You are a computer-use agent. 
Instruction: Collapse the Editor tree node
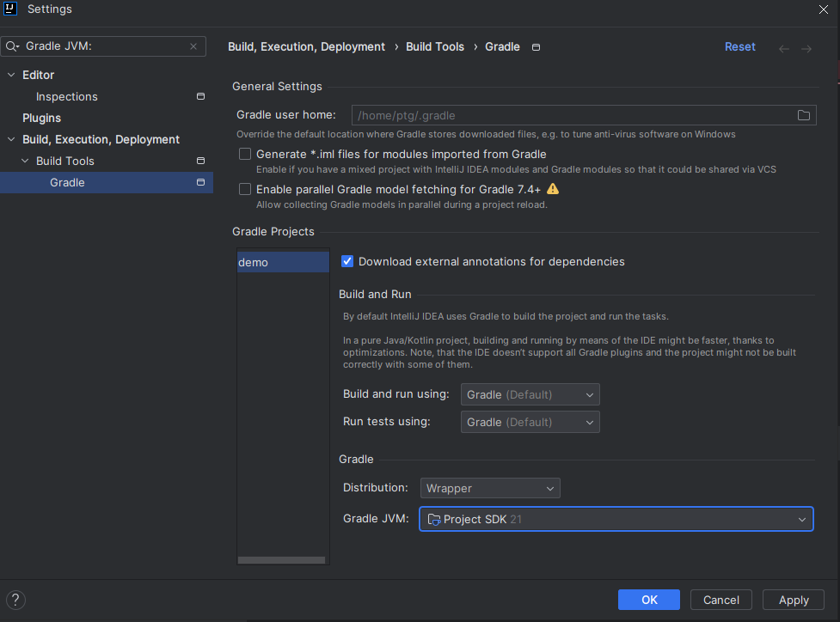pos(11,75)
